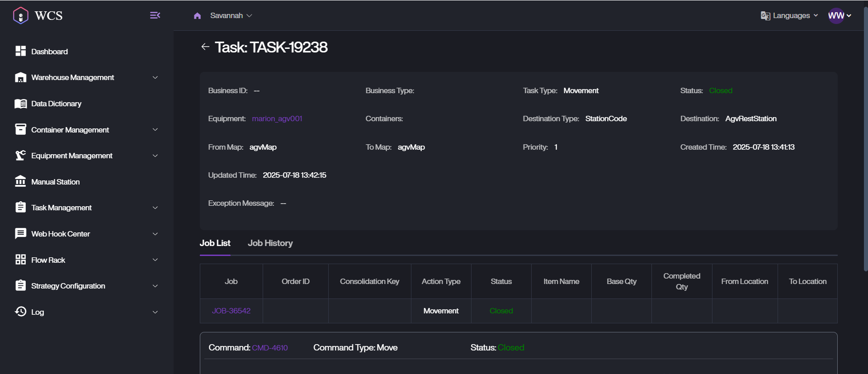Click the home icon in breadcrumb
The image size is (868, 374).
[197, 16]
